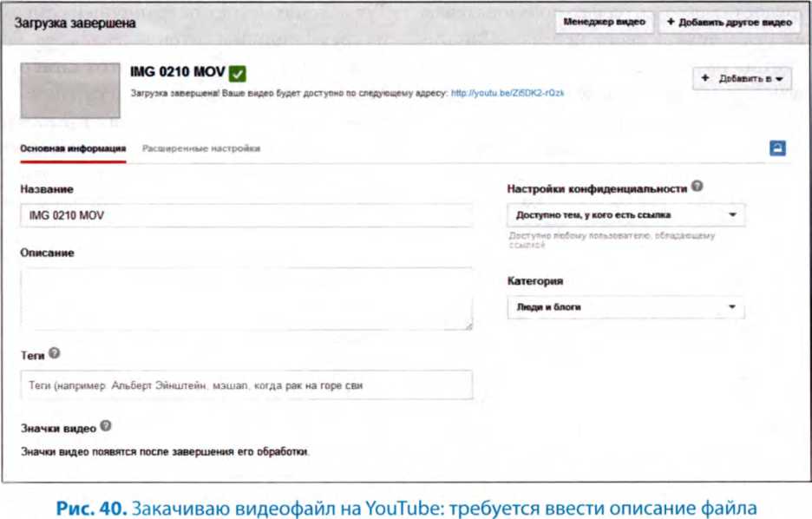Click the uploaded video thumbnail
This screenshot has height=519, width=812.
tap(70, 89)
